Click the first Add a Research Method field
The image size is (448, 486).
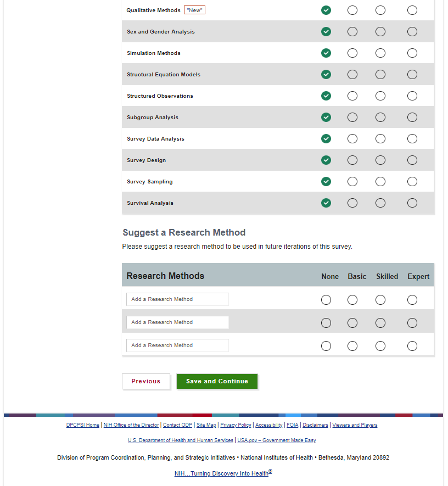177,299
